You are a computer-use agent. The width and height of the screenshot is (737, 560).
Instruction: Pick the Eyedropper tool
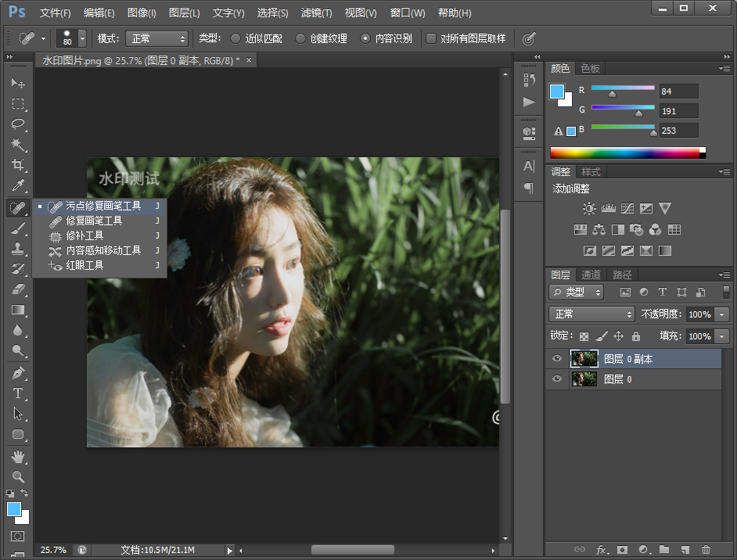click(18, 186)
